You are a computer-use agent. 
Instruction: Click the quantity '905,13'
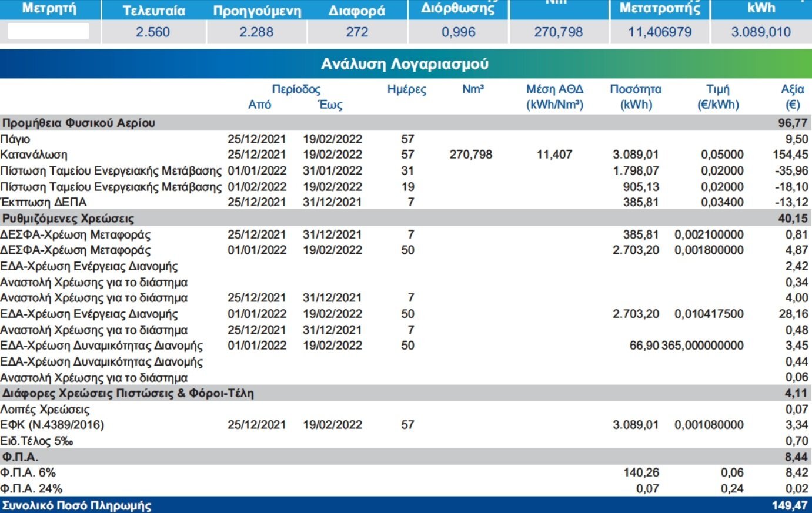click(641, 187)
